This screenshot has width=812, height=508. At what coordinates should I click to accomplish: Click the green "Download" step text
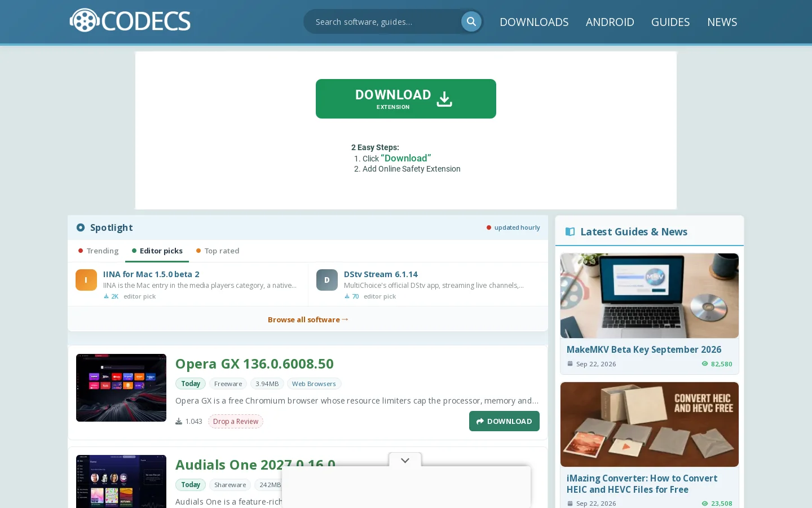(x=406, y=158)
